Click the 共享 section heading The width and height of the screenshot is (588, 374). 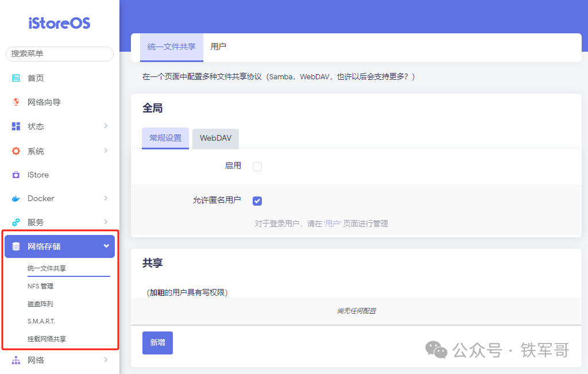click(153, 263)
